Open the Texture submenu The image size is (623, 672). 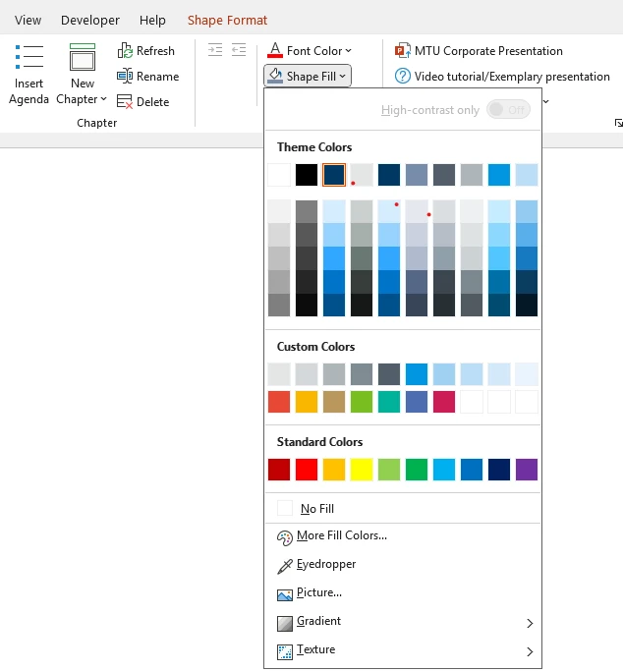coord(403,650)
